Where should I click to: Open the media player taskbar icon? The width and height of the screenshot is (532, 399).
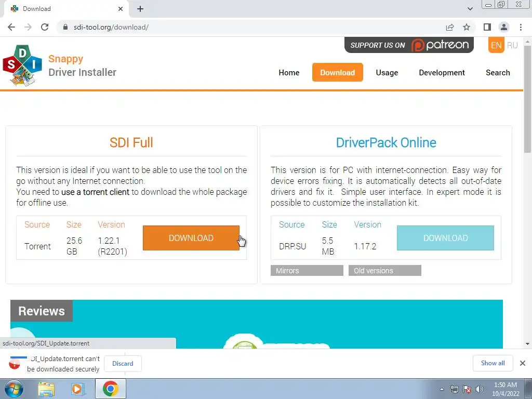[78, 389]
